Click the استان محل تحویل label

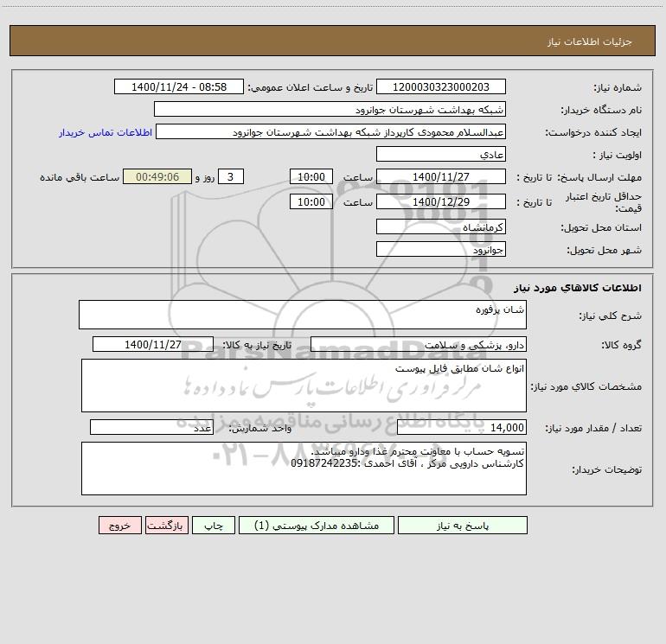click(601, 228)
